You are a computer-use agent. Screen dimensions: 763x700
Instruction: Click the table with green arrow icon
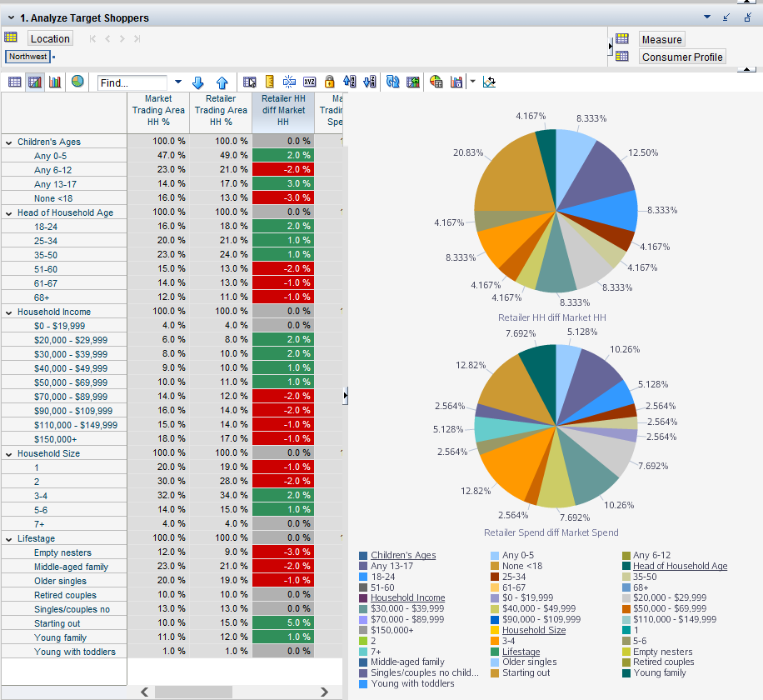point(412,82)
